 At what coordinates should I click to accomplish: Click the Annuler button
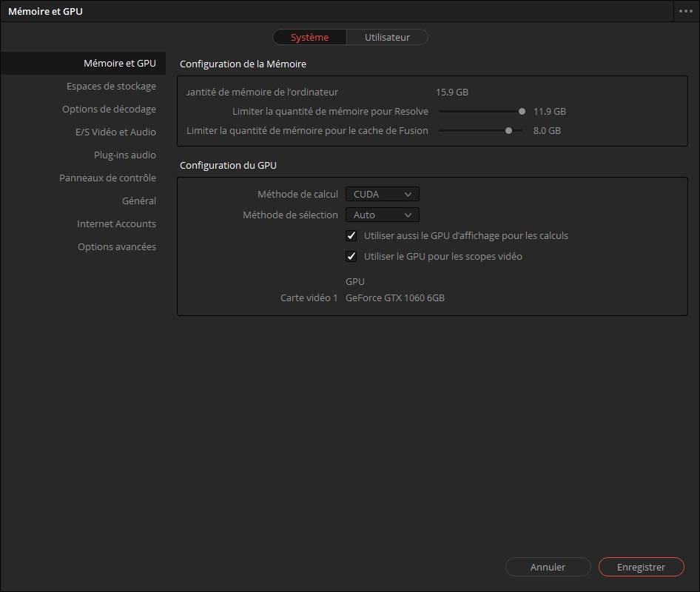(x=548, y=568)
